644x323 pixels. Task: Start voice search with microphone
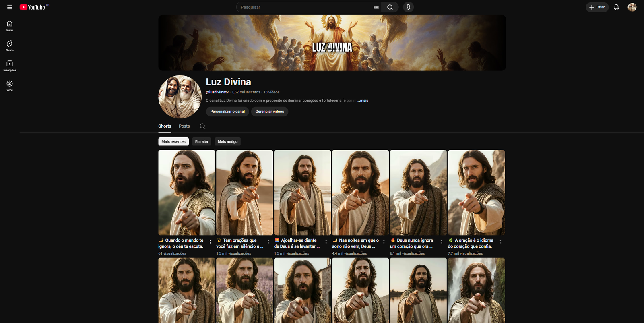point(408,7)
